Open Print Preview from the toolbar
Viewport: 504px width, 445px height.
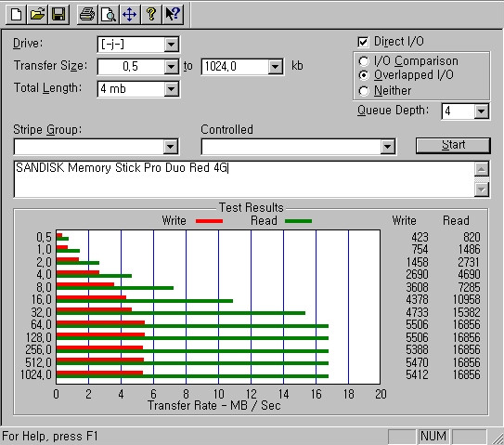point(109,15)
